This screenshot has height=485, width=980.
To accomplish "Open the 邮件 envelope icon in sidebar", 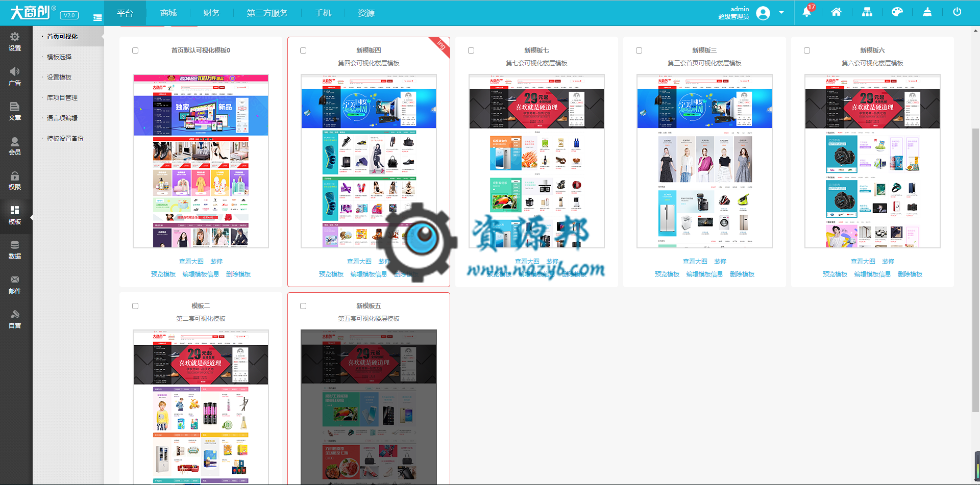I will coord(15,279).
